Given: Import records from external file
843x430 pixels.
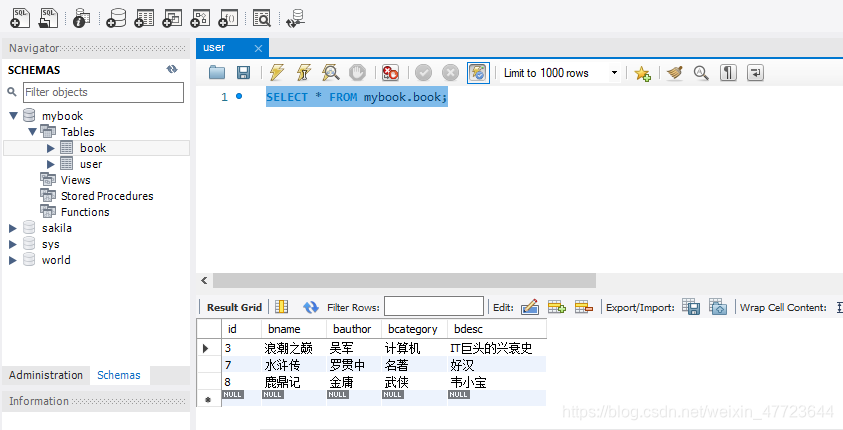Looking at the screenshot, I should click(x=718, y=307).
